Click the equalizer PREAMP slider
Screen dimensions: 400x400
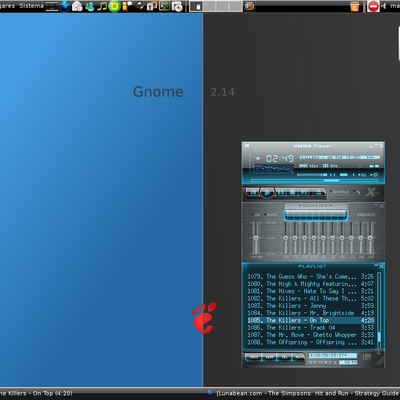(x=256, y=238)
